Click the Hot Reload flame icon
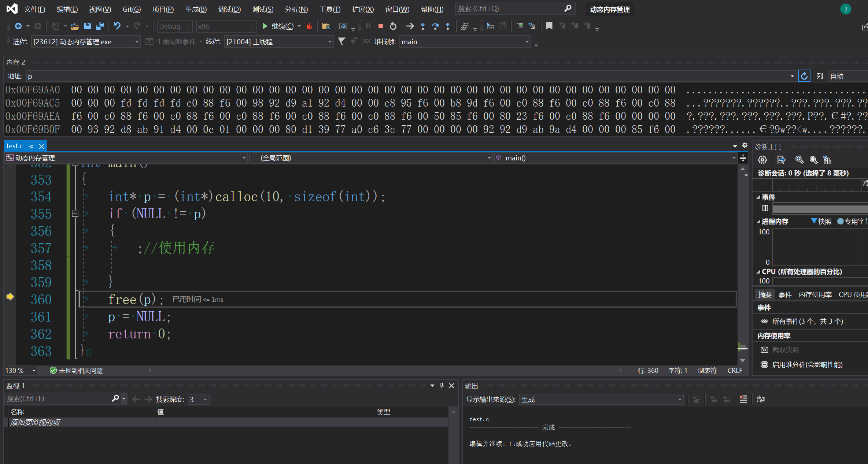This screenshot has width=868, height=464. 309,26
